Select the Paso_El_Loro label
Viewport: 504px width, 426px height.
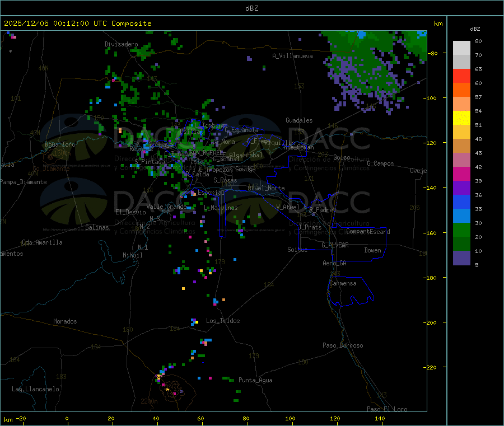[x=388, y=409]
